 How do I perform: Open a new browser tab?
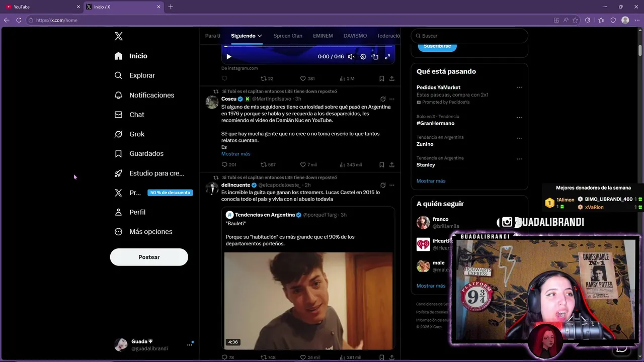tap(171, 7)
